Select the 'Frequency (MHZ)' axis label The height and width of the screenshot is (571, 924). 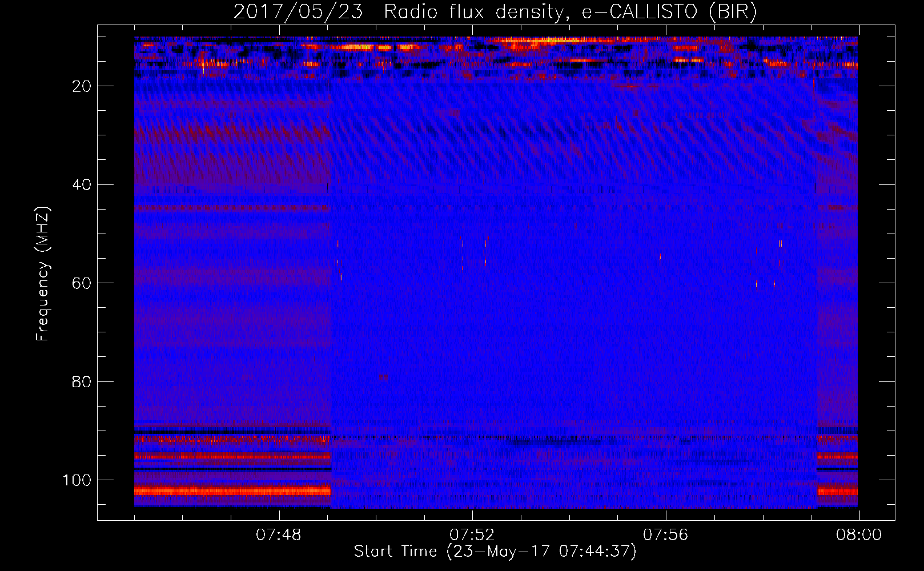click(43, 274)
